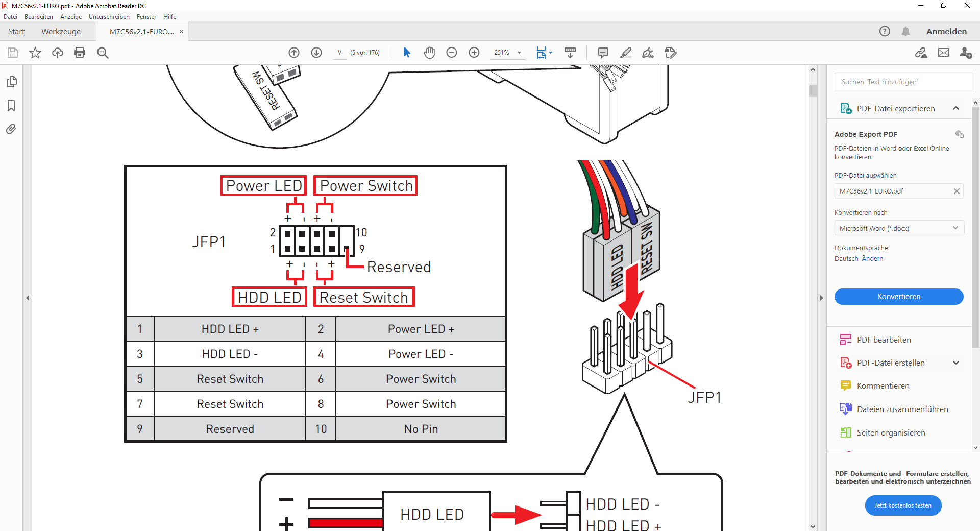Open Microsoft Word format dropdown
The width and height of the screenshot is (980, 531).
coord(899,228)
